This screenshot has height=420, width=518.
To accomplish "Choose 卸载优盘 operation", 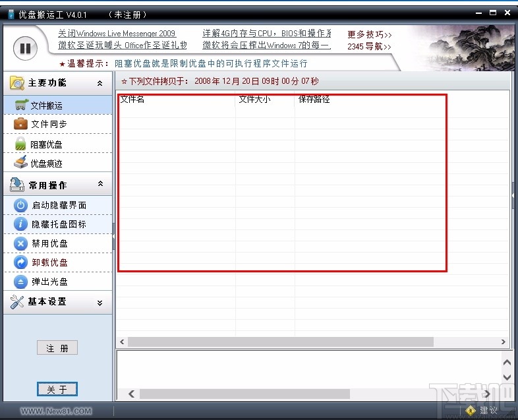I will coord(58,262).
